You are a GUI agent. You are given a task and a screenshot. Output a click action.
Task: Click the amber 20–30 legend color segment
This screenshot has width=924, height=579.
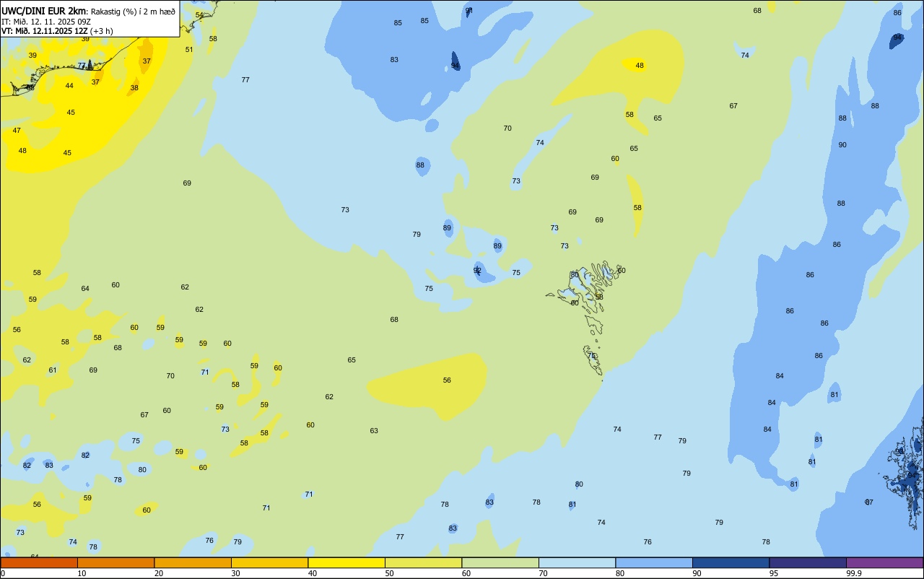pos(193,562)
